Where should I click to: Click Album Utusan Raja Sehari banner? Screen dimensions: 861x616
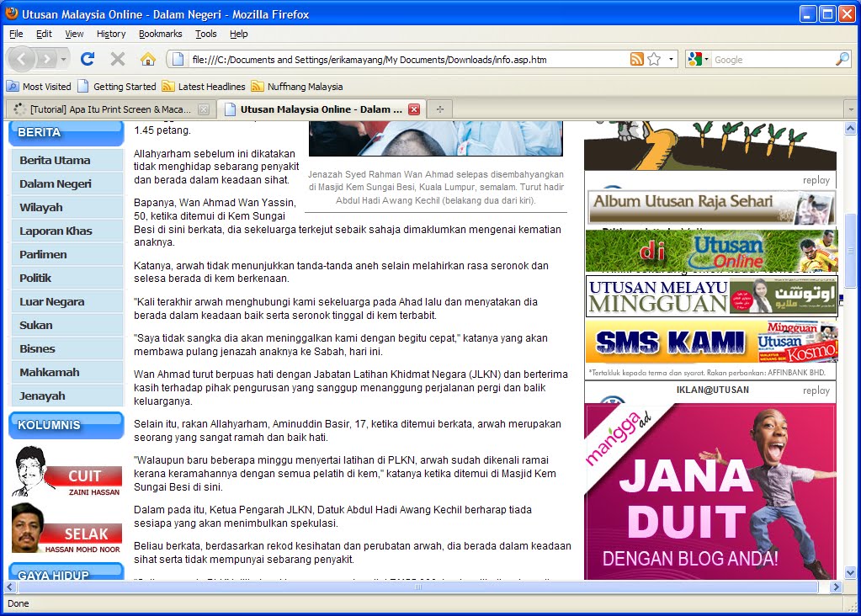(711, 208)
